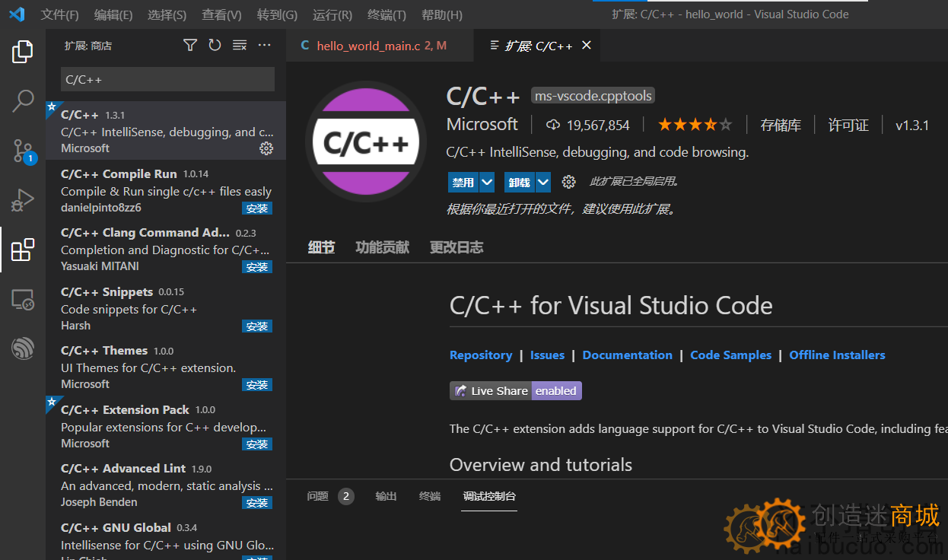The height and width of the screenshot is (560, 948).
Task: Open the Documentation link
Action: coord(628,355)
